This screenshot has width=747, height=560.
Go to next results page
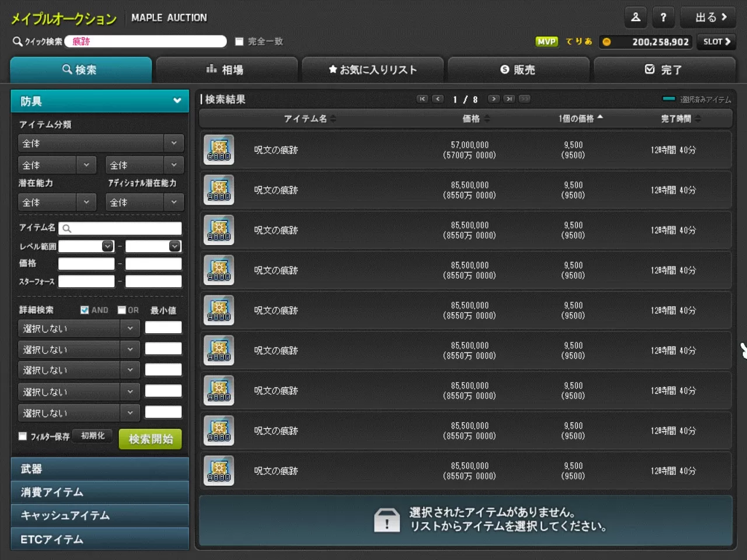494,99
